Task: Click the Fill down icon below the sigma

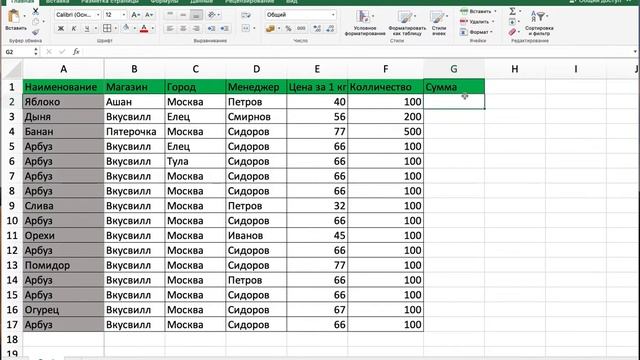Action: pyautogui.click(x=512, y=22)
